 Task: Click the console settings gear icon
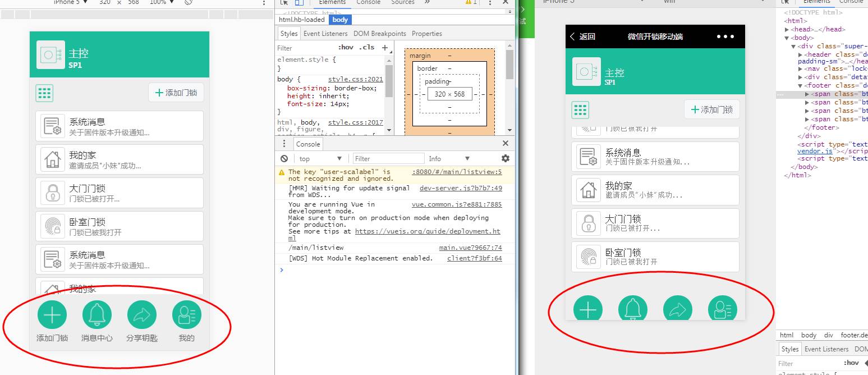(505, 158)
